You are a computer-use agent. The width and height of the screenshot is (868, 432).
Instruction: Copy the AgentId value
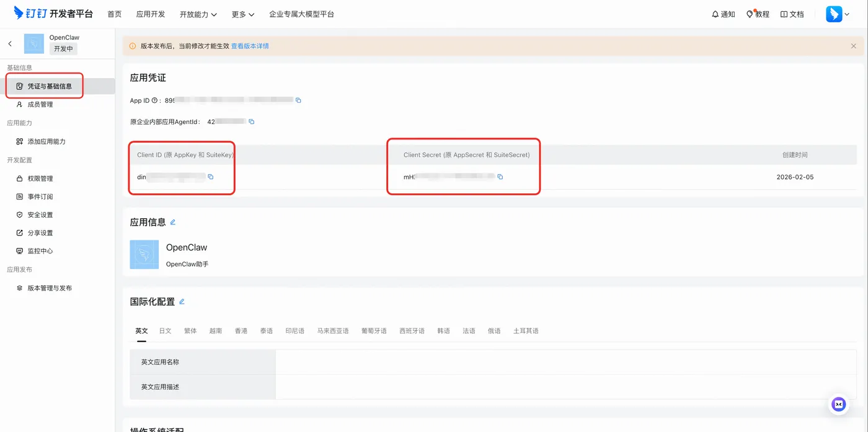pos(251,122)
